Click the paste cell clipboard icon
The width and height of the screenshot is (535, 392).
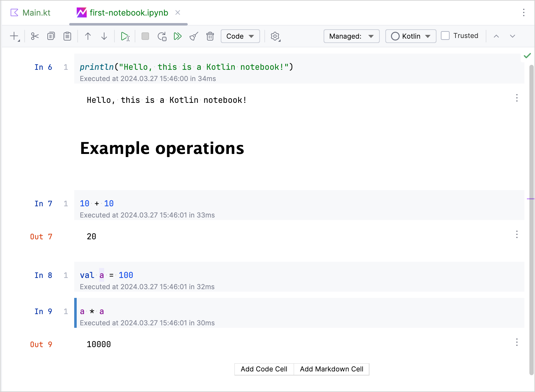pos(67,36)
